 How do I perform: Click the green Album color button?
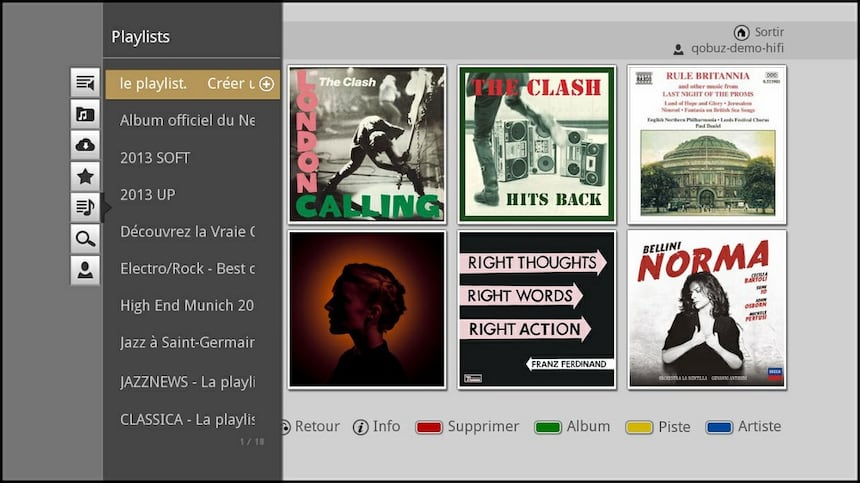[548, 428]
